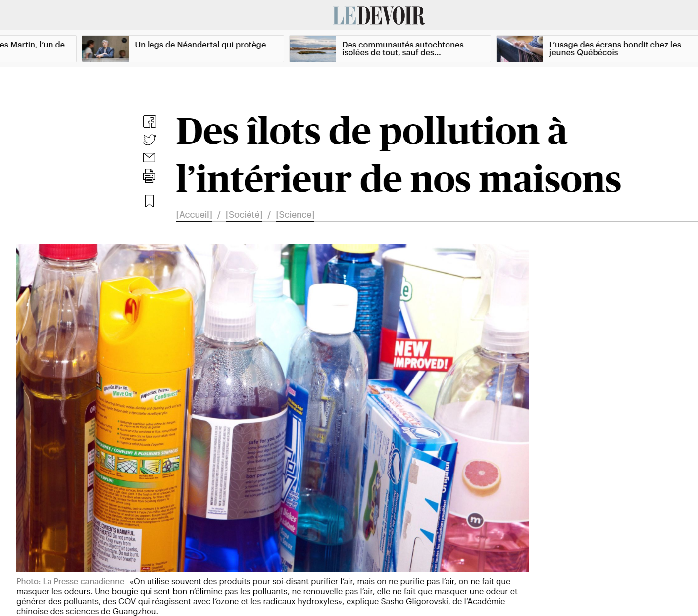The height and width of the screenshot is (616, 698).
Task: Read 'L'usage des écrans bondit' story
Action: pos(615,48)
